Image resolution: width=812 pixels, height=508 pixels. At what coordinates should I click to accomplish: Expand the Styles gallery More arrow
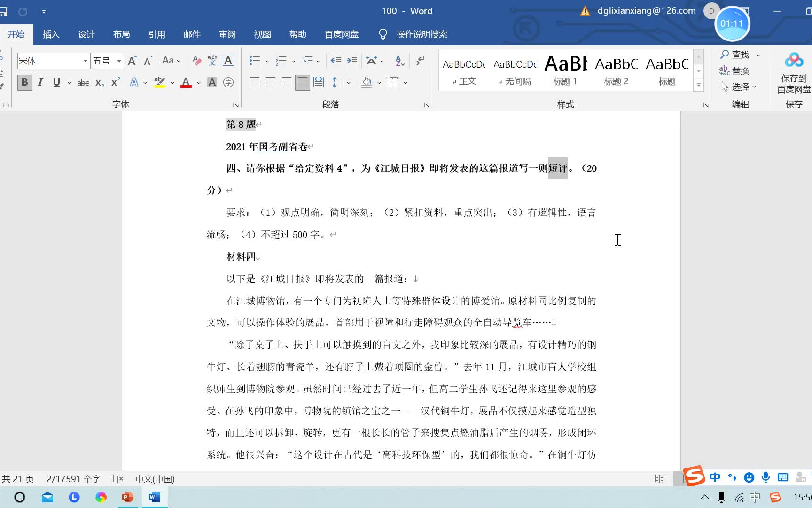[x=699, y=85]
